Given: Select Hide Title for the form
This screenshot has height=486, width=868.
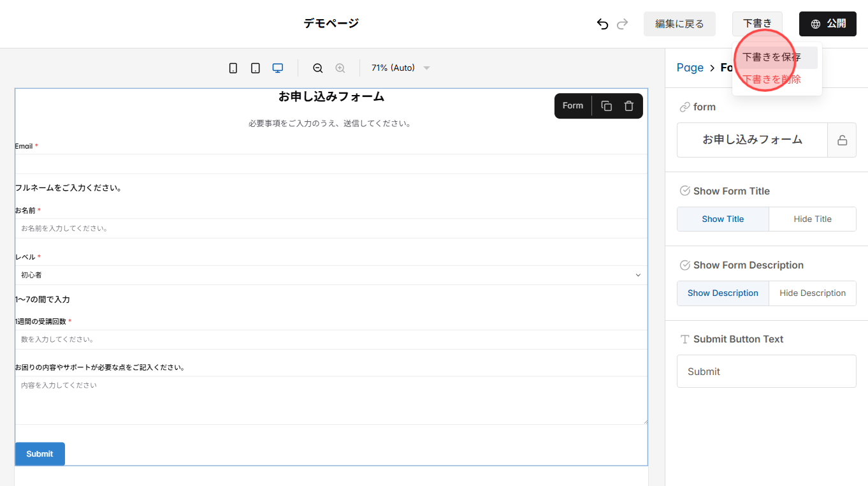Looking at the screenshot, I should pos(813,219).
